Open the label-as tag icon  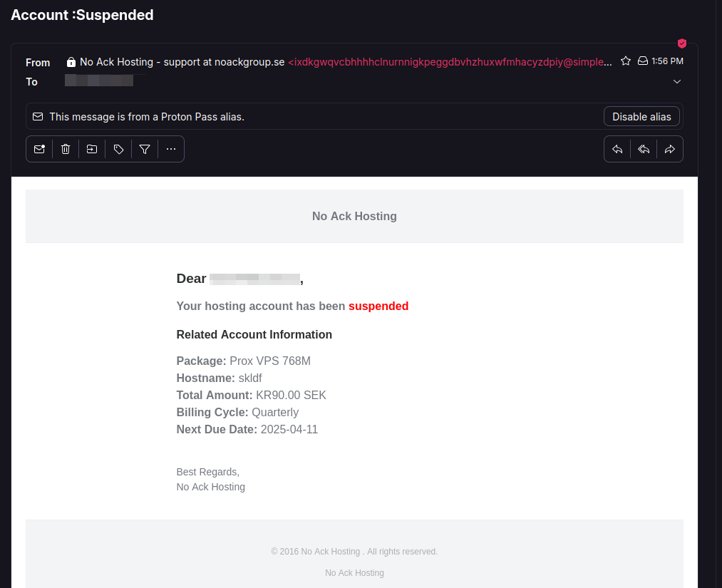tap(118, 149)
